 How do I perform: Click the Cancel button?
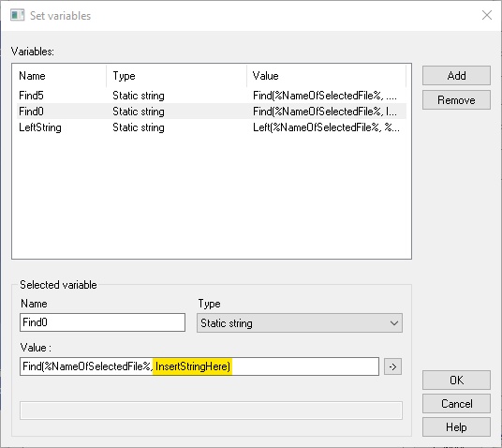[456, 403]
